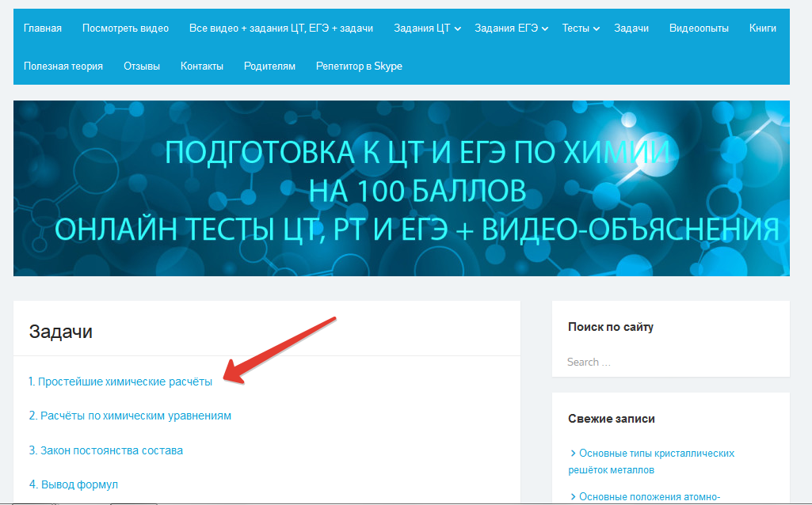This screenshot has height=505, width=812.
Task: Click the Поиск по сайту heading
Action: 611,327
